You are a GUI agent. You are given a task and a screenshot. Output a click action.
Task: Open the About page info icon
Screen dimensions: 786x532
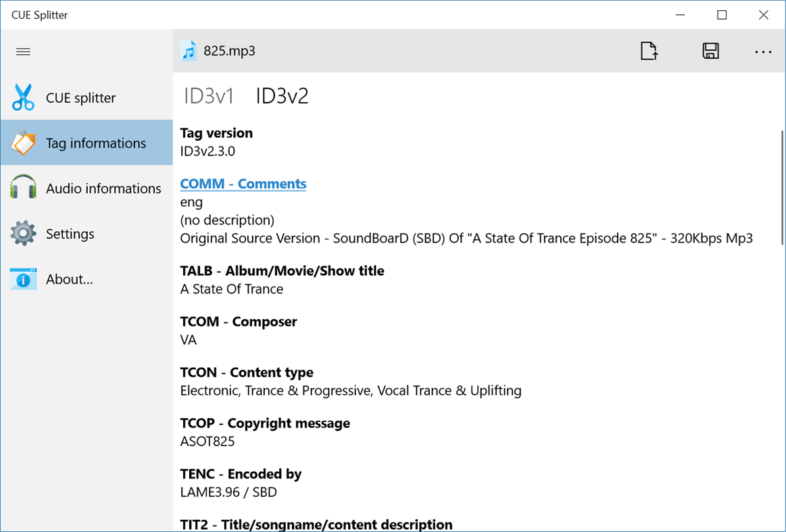[x=23, y=279]
